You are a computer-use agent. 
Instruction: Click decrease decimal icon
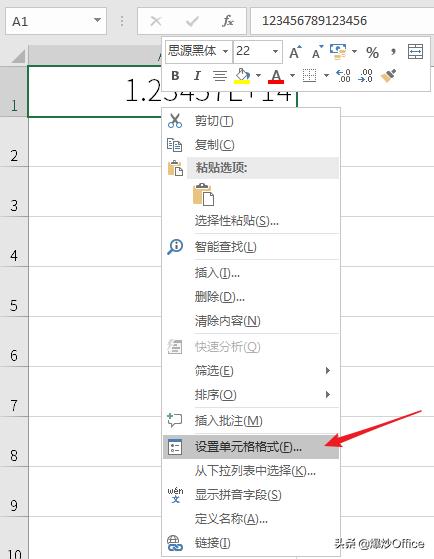click(x=366, y=76)
